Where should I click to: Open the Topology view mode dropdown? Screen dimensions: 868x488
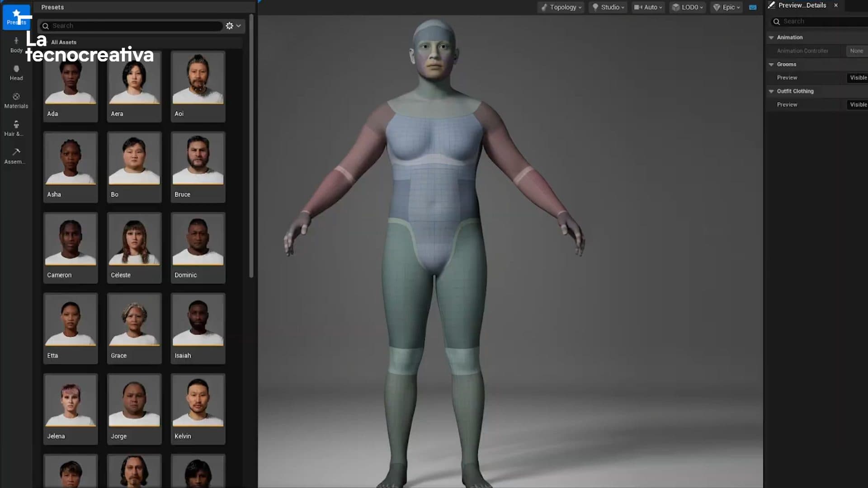561,7
